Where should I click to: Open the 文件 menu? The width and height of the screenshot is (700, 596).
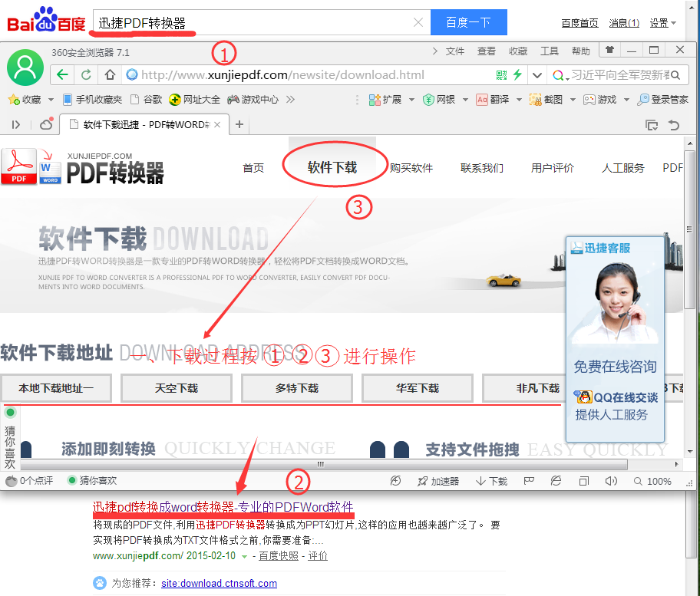pos(454,51)
